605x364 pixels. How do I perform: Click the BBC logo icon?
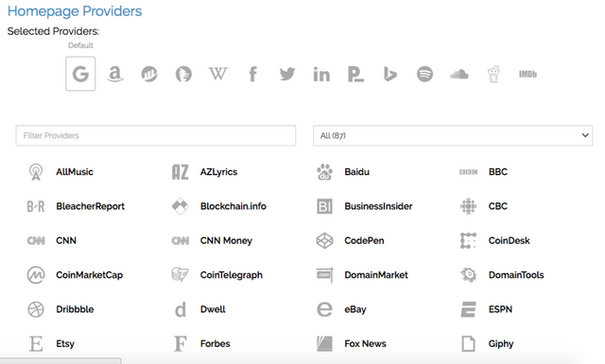[x=469, y=172]
